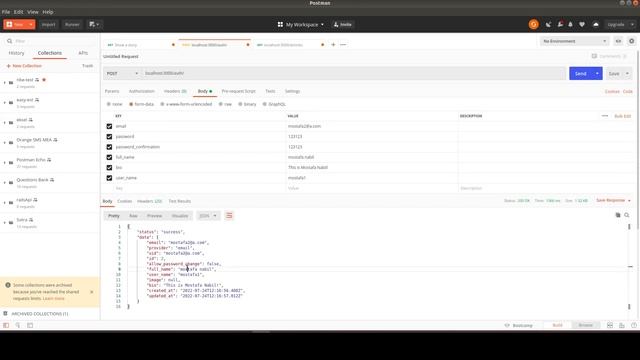640x360 pixels.
Task: Click the blue Send button
Action: pos(581,73)
